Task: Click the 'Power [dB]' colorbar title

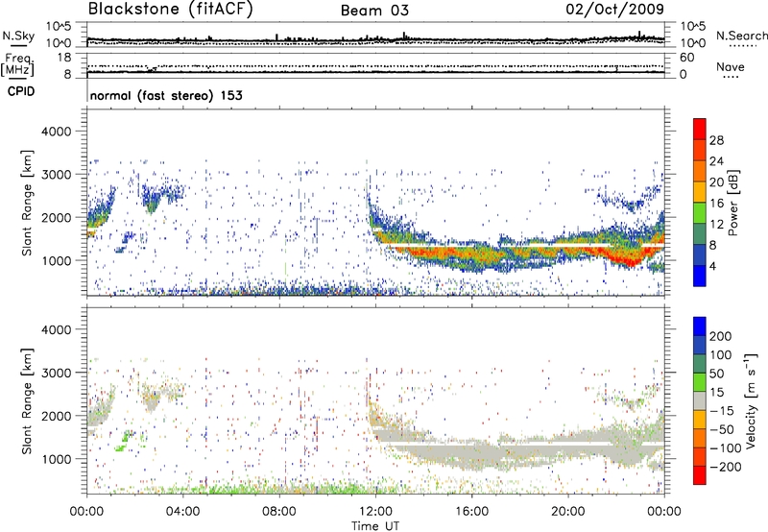Action: pyautogui.click(x=732, y=203)
